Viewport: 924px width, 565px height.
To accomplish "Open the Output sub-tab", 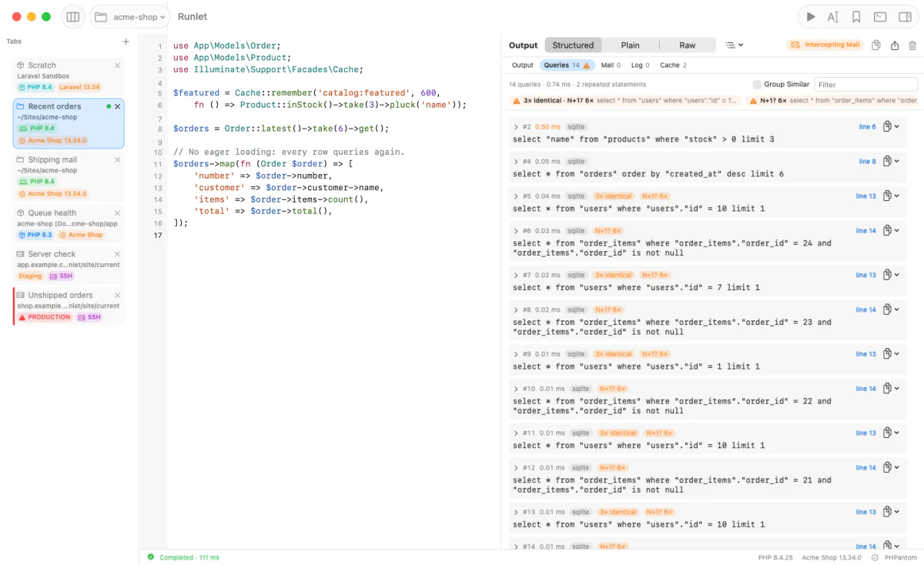I will (522, 65).
